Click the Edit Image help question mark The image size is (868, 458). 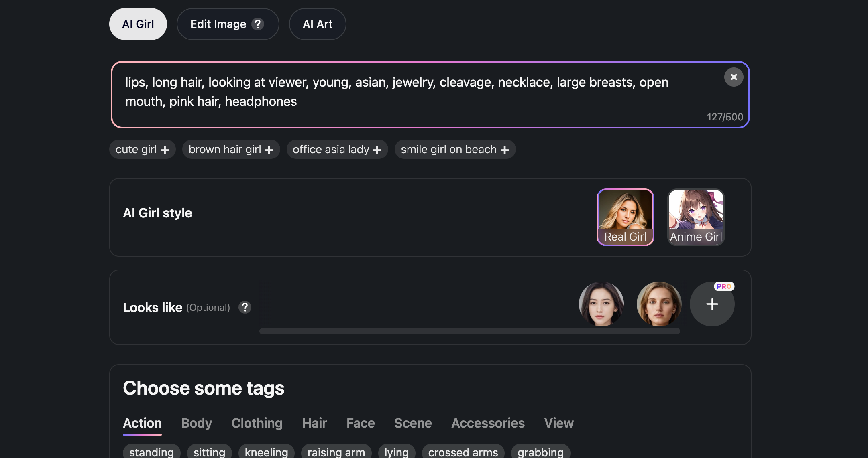258,24
